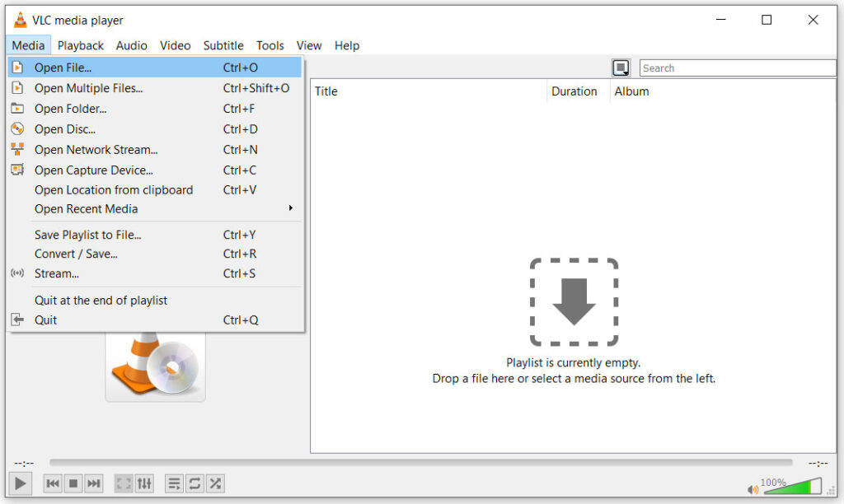Choose Open Disc... entry
This screenshot has height=504, width=844.
pos(155,129)
